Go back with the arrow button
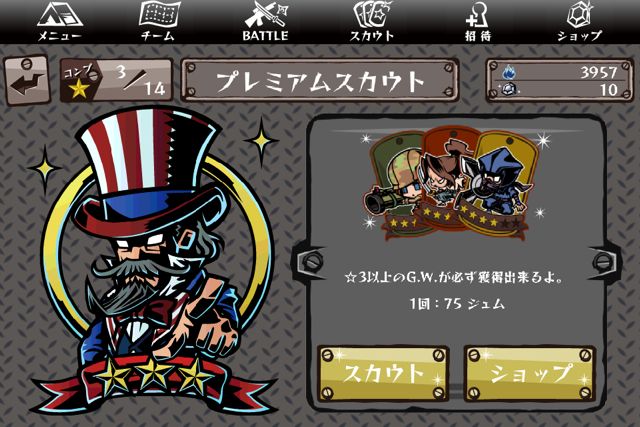The width and height of the screenshot is (640, 427). coord(27,80)
